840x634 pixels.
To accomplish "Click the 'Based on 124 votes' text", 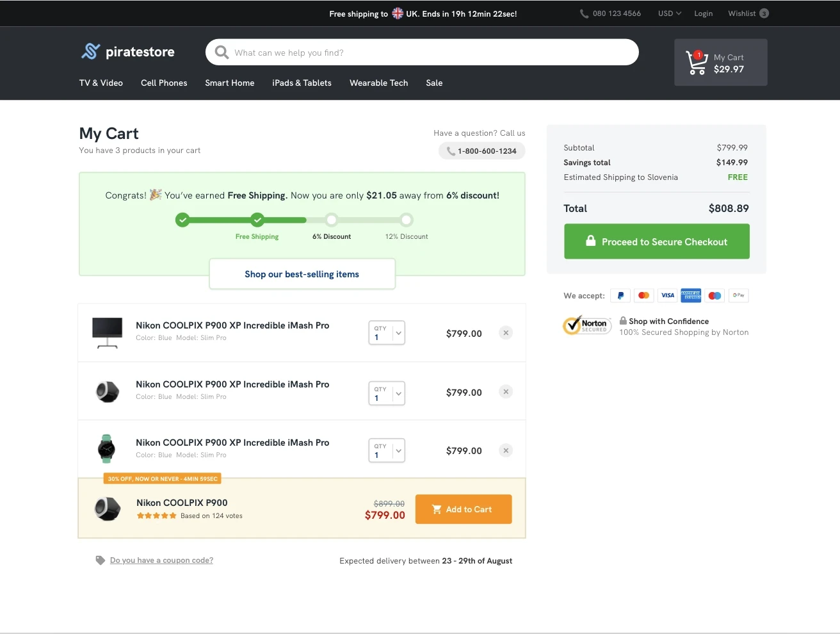I will point(211,516).
